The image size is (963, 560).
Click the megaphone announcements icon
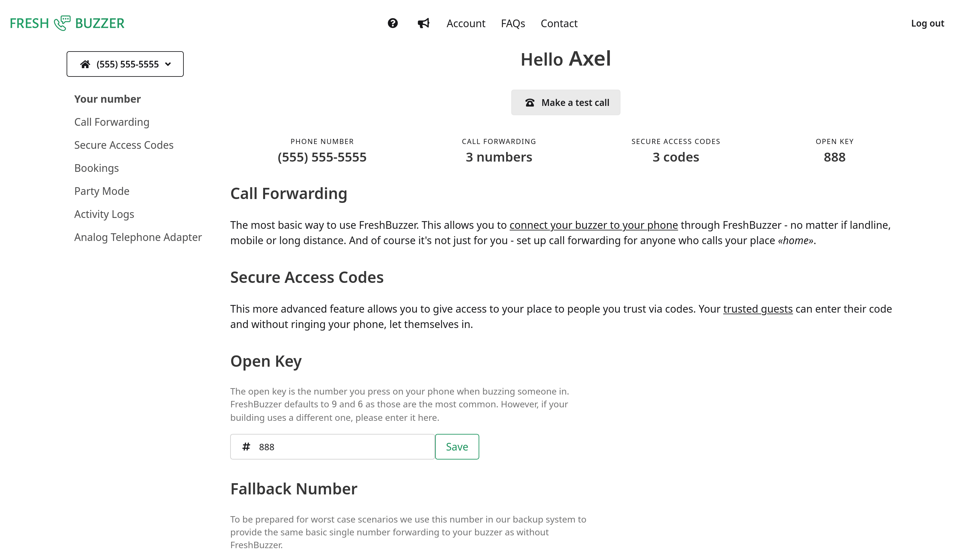click(x=424, y=23)
